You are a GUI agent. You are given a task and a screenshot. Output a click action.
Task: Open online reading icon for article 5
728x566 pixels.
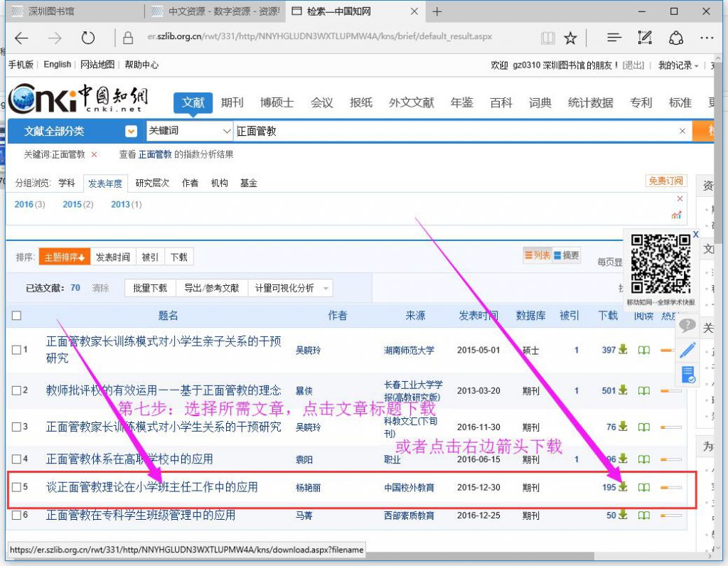643,487
